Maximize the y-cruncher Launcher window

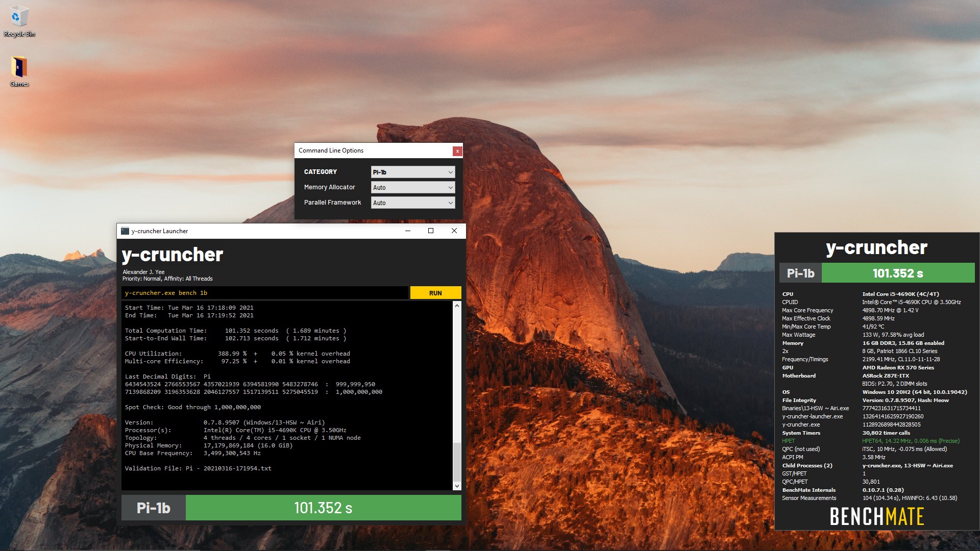(431, 231)
